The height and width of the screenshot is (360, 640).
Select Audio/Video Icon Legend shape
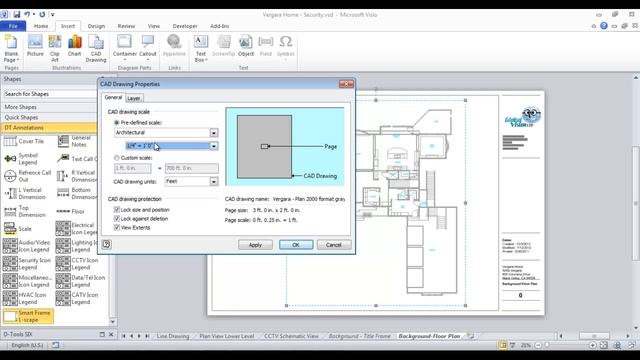pos(27,246)
